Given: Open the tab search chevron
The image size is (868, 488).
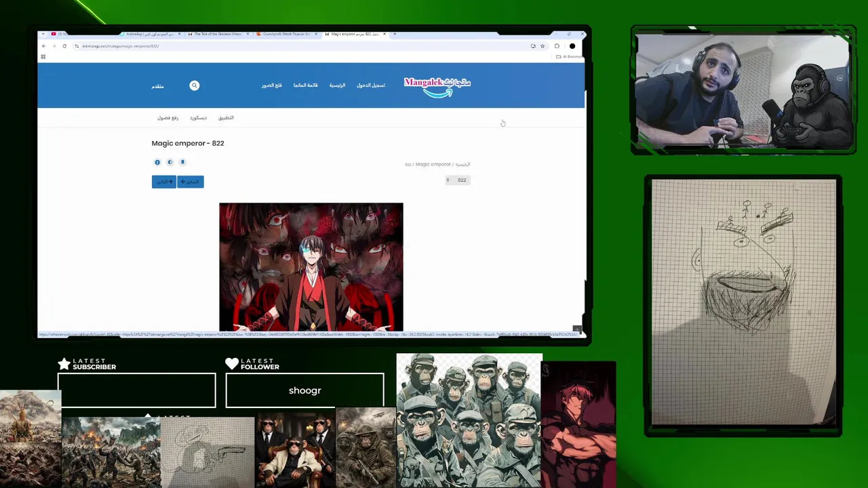Looking at the screenshot, I should [43, 34].
